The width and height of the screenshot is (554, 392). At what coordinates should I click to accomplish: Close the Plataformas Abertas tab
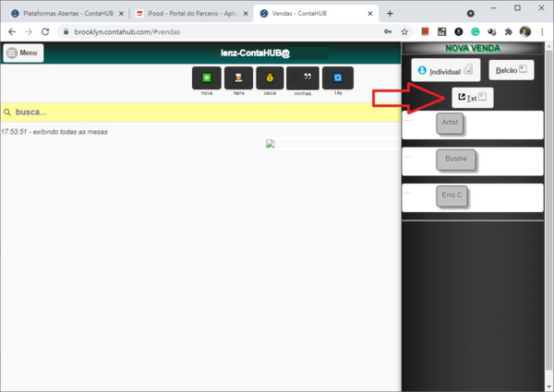(x=121, y=14)
